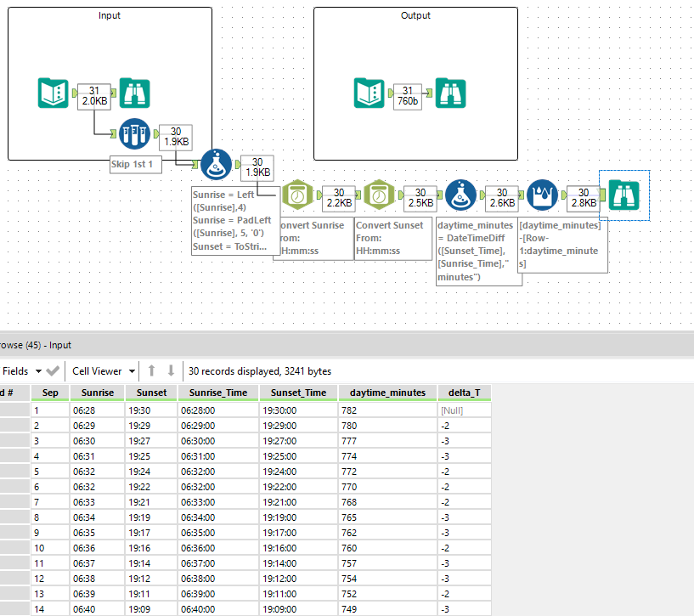This screenshot has width=694, height=616.
Task: Click the up arrow in results toolbar
Action: pos(152,371)
